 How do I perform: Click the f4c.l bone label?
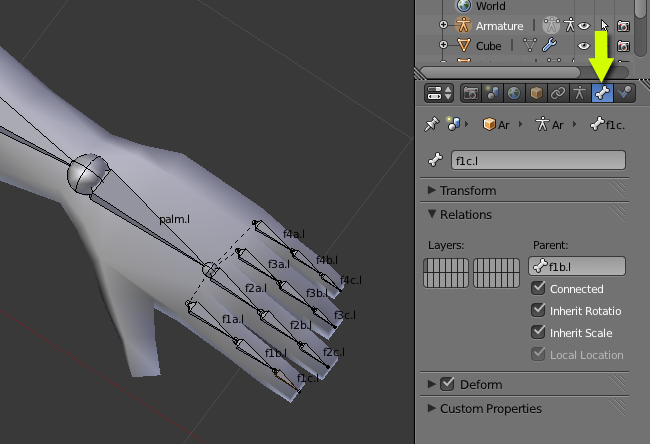(350, 280)
